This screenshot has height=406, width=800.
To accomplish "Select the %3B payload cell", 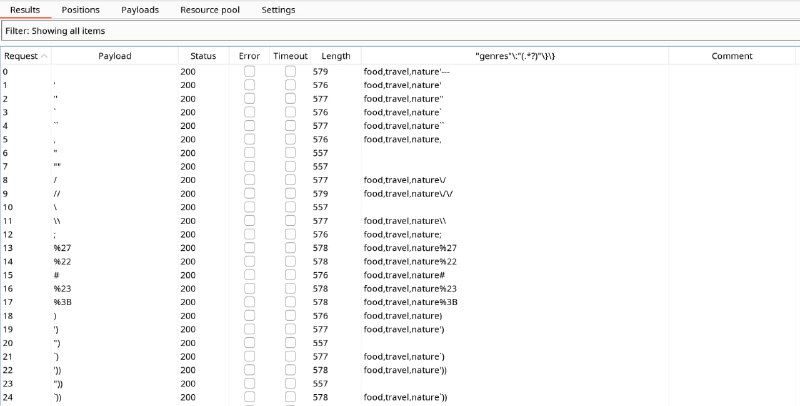I will [x=62, y=302].
